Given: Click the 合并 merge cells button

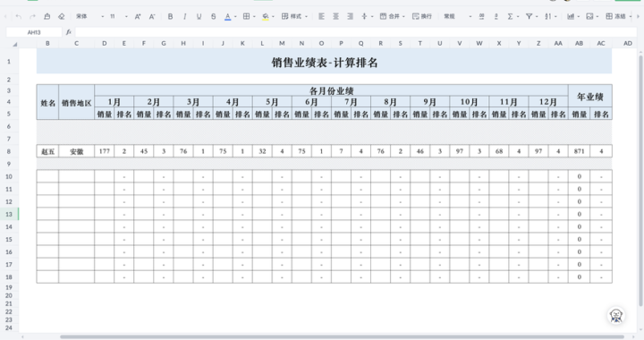Looking at the screenshot, I should pyautogui.click(x=389, y=16).
